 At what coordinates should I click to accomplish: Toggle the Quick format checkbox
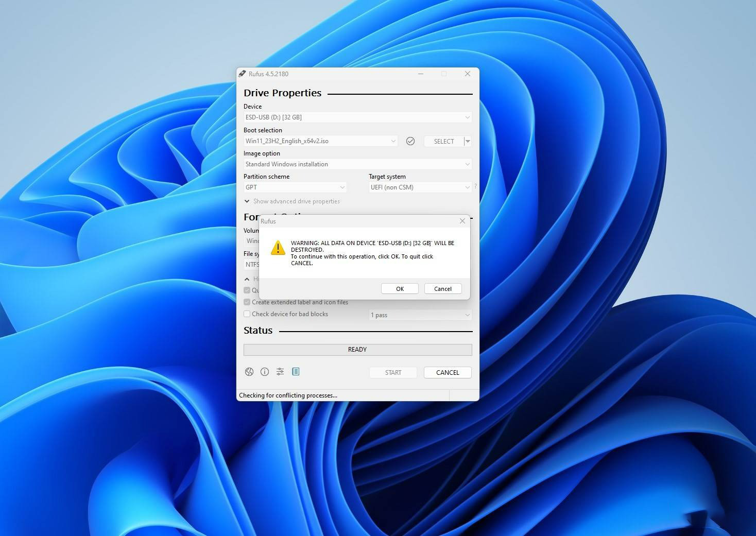pos(247,290)
